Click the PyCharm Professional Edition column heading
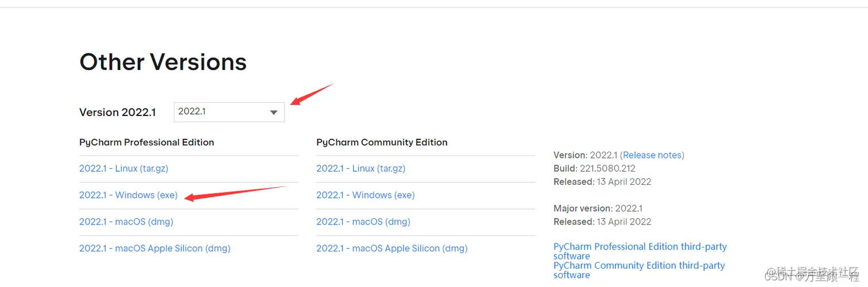This screenshot has width=868, height=287. click(146, 142)
